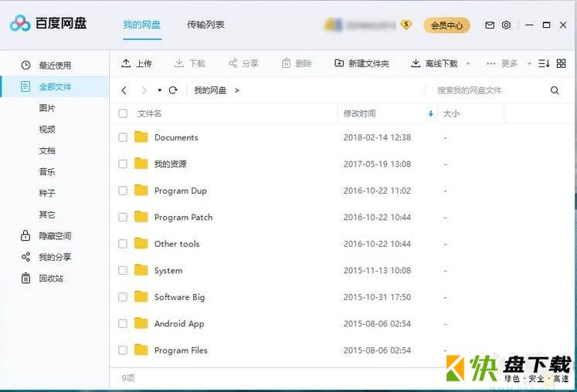Tick the checkbox beside Documents folder
Image resolution: width=577 pixels, height=392 pixels.
tap(123, 137)
